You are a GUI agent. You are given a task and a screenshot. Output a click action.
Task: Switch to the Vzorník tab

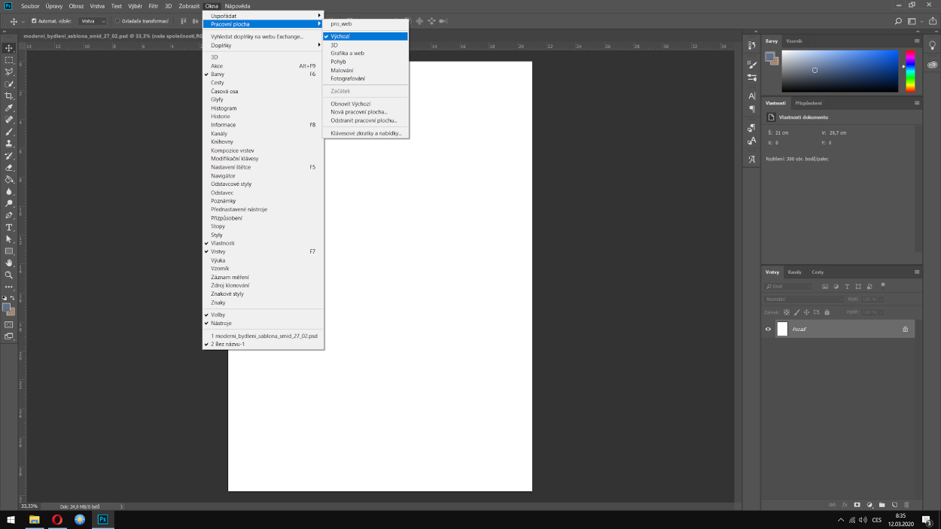click(x=794, y=41)
